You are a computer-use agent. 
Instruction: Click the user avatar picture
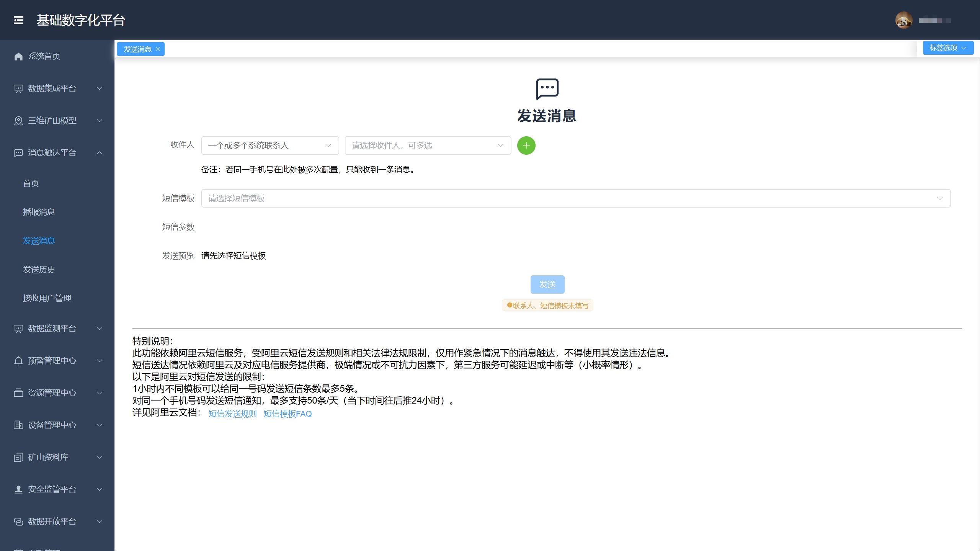pos(904,20)
